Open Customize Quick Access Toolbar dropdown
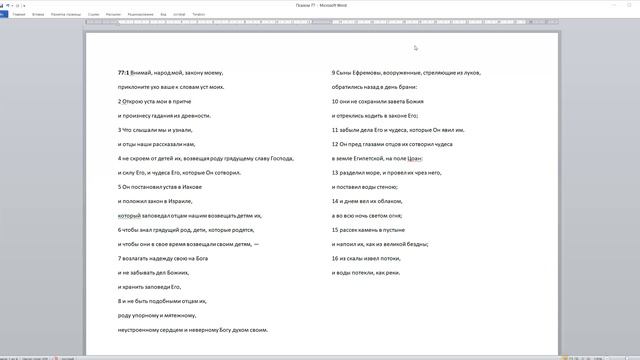640x360 pixels. pyautogui.click(x=24, y=6)
